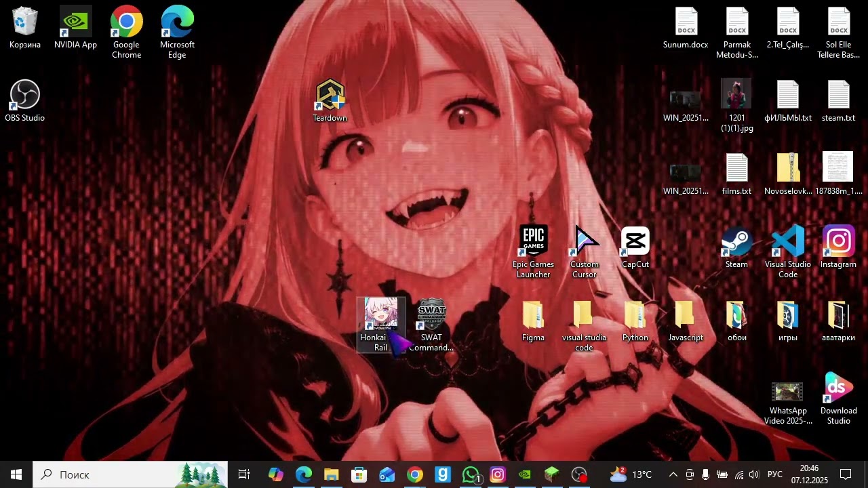Click the microphone tray icon
This screenshot has width=868, height=488.
click(705, 474)
